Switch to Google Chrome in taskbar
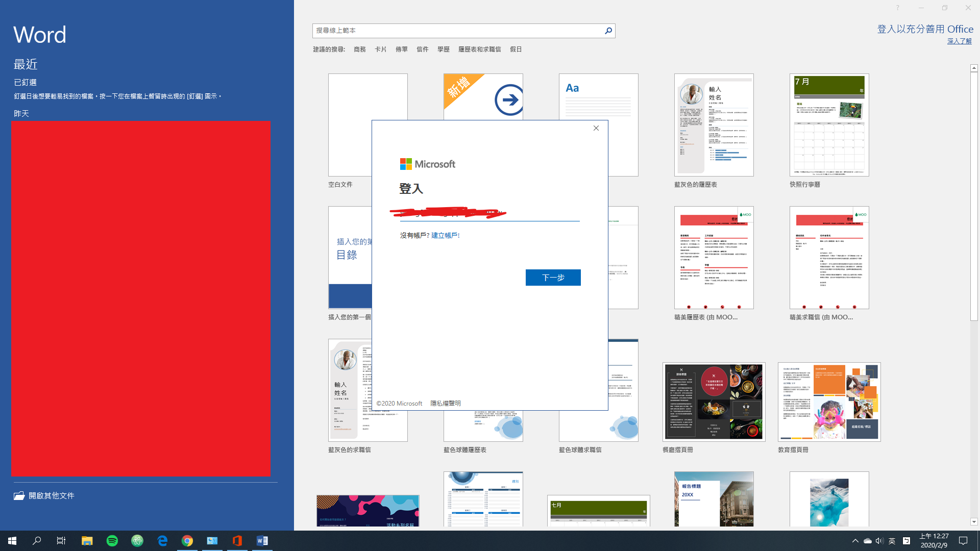 tap(187, 541)
